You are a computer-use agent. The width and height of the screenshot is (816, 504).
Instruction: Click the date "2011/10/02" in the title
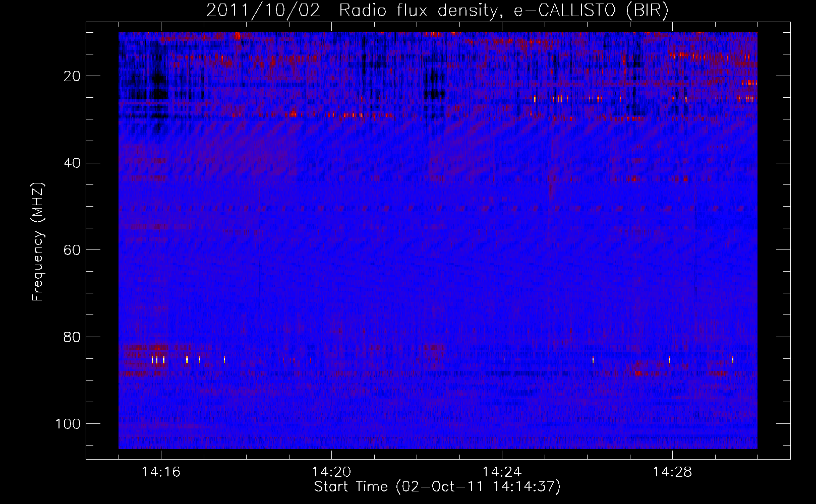(263, 11)
